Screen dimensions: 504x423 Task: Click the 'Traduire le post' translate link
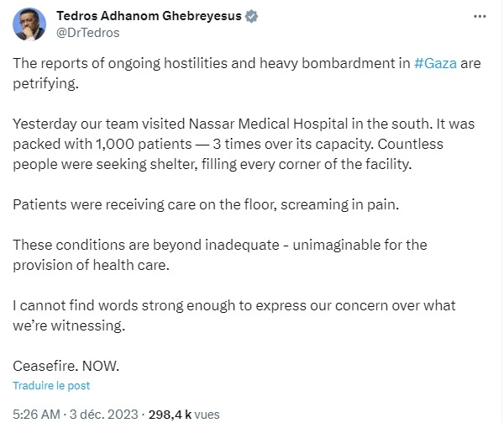click(x=51, y=385)
